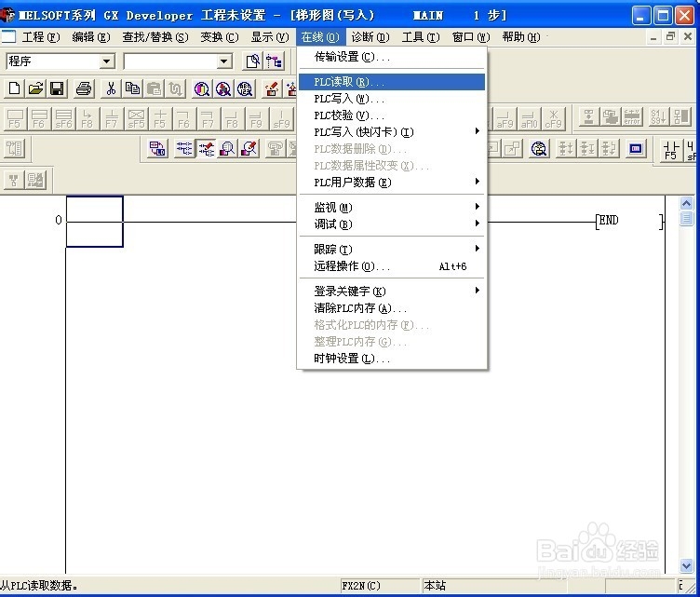Choose 远程操作 menu entry
The image size is (700, 597).
click(392, 266)
